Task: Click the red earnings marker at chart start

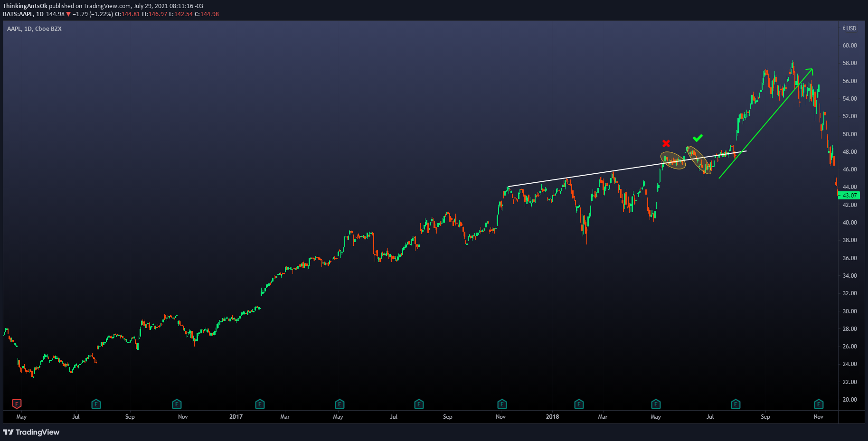Action: (x=17, y=404)
